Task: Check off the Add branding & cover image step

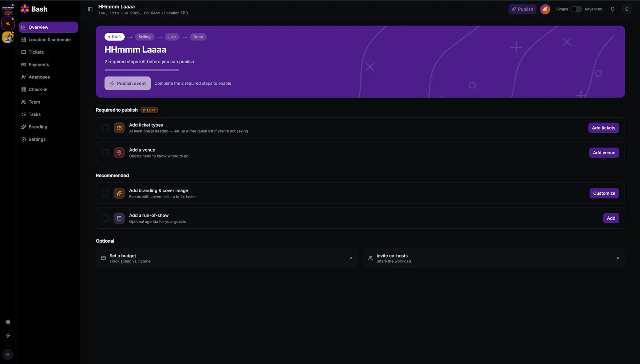Action: coord(106,194)
